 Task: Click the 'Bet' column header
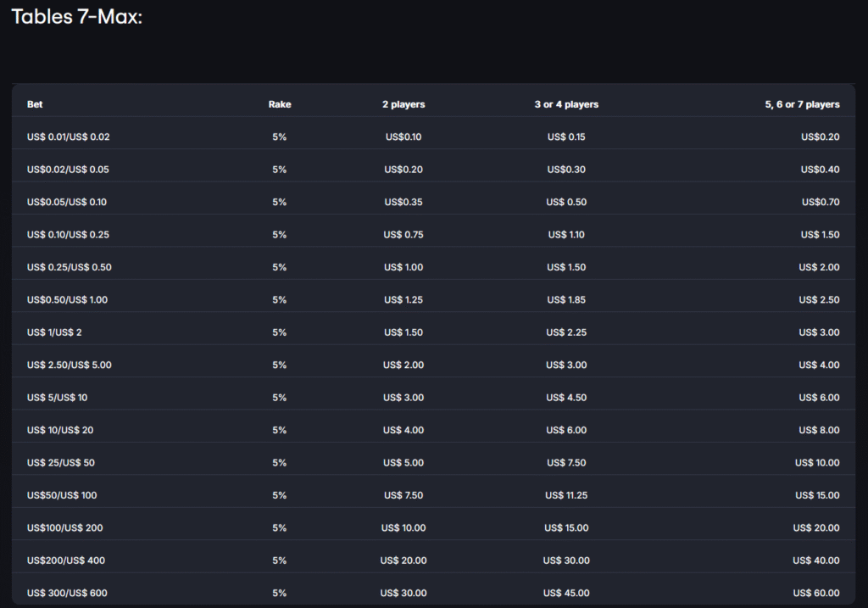(35, 104)
